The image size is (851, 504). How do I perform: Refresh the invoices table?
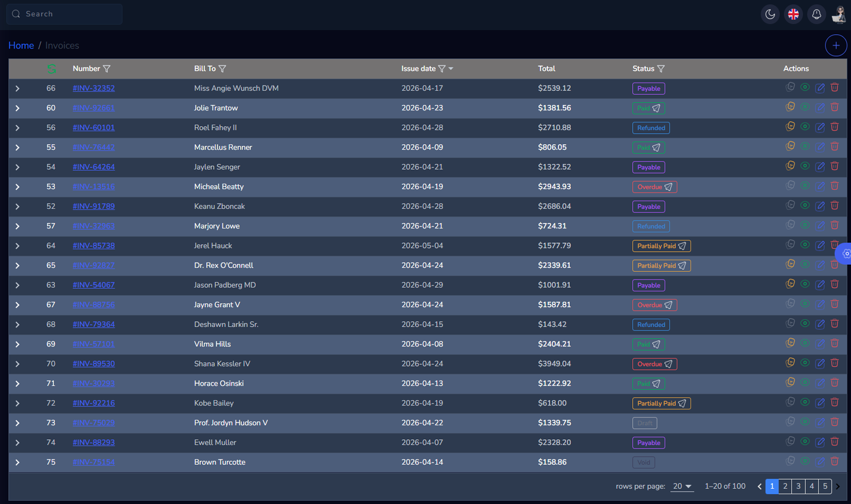point(52,69)
